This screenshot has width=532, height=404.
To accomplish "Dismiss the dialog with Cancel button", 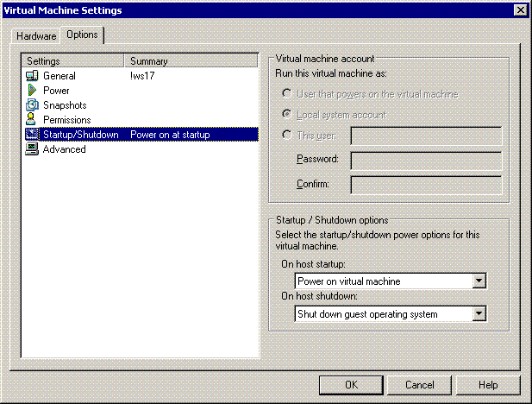I will (x=419, y=385).
